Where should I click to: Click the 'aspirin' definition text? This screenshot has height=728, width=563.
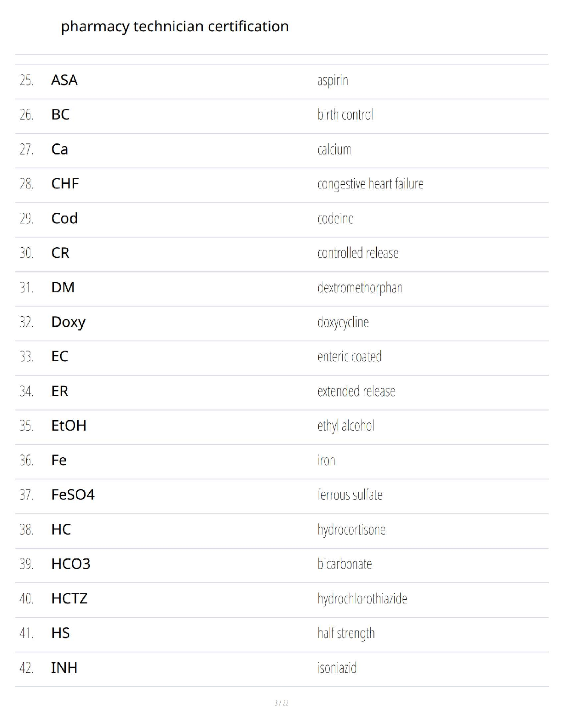[333, 80]
